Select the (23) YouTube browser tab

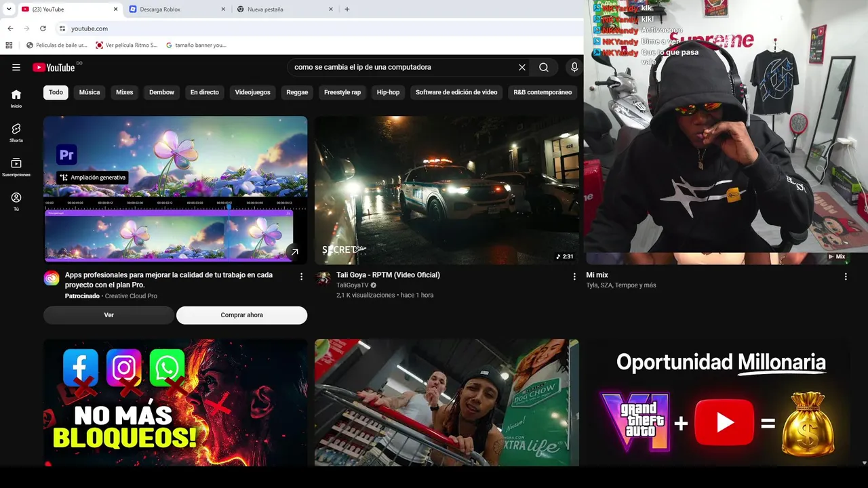coord(69,9)
